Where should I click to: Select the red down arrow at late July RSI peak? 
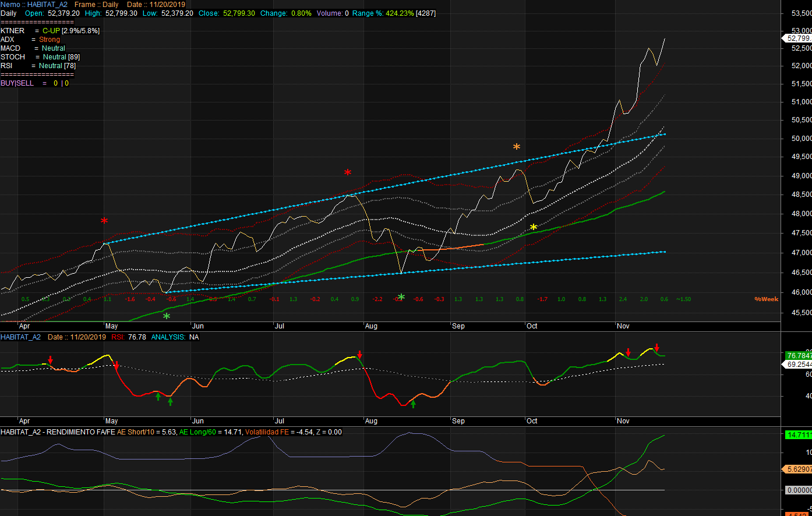coord(360,355)
